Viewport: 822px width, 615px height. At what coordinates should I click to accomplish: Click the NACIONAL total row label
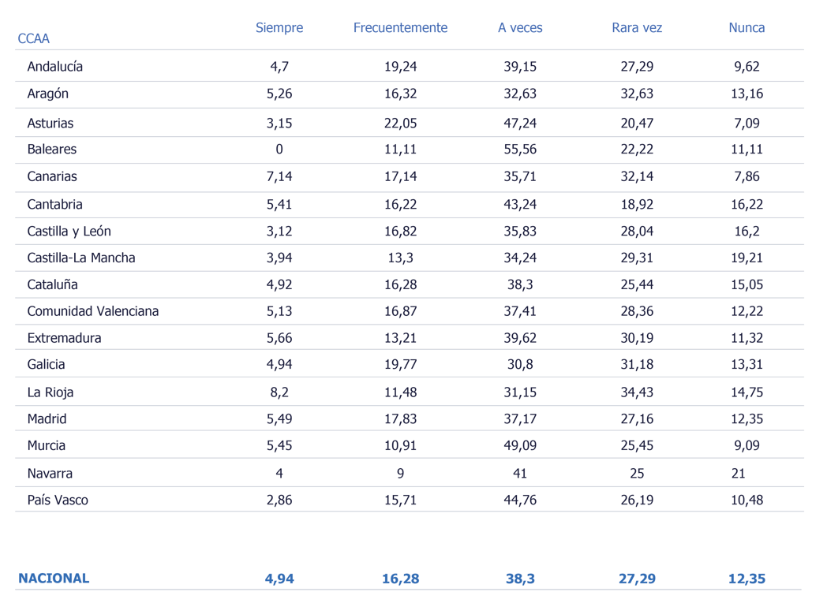[53, 578]
